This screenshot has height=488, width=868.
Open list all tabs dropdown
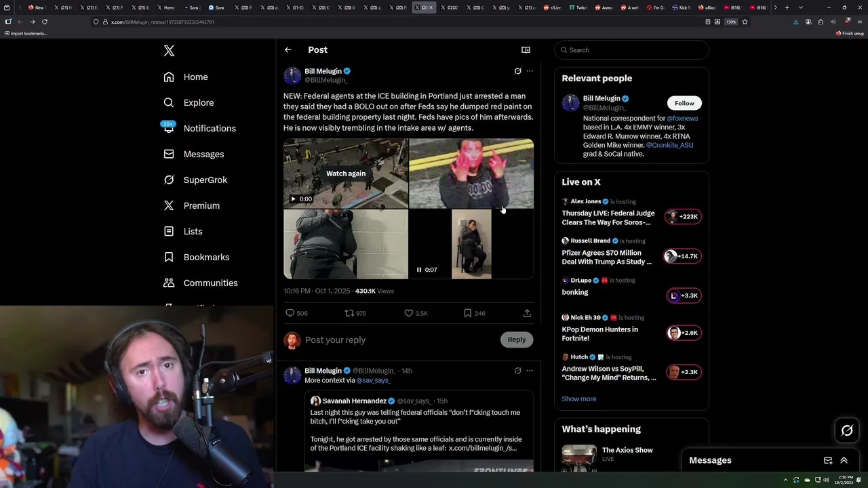pyautogui.click(x=801, y=7)
